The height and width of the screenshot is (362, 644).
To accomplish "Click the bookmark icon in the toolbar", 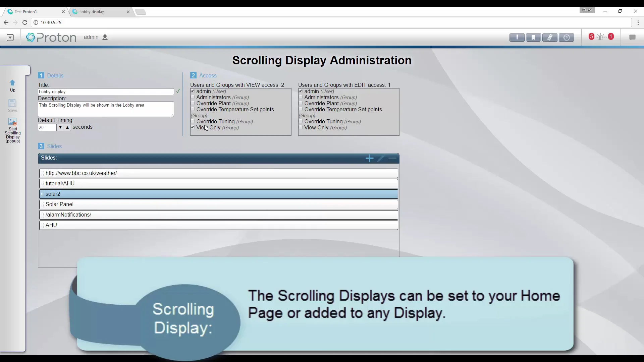I will click(533, 37).
